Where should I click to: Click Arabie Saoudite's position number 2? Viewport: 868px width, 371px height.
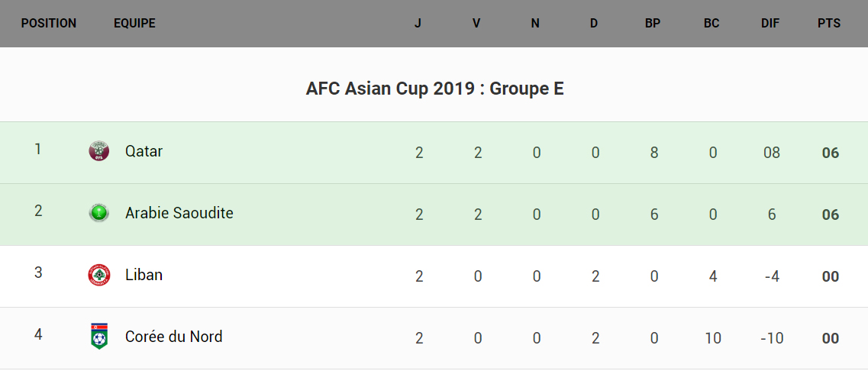[x=38, y=211]
